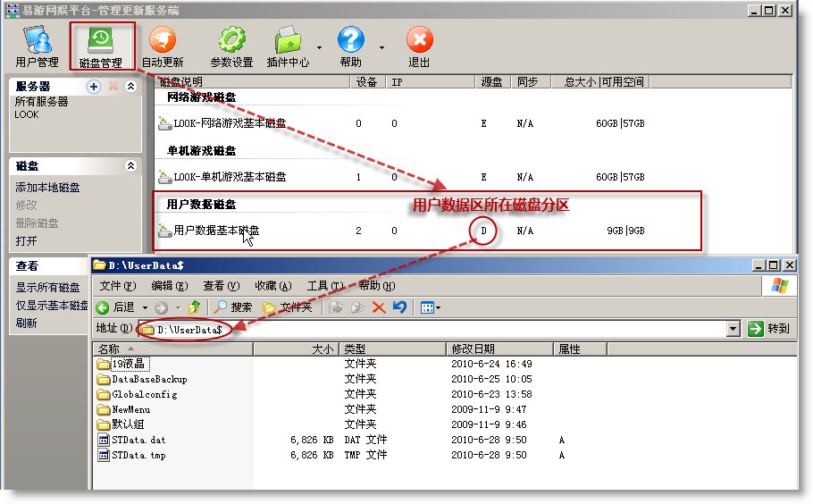Click 修改 link in 磁盘 panel
Screen dimensions: 813x504
pos(27,206)
